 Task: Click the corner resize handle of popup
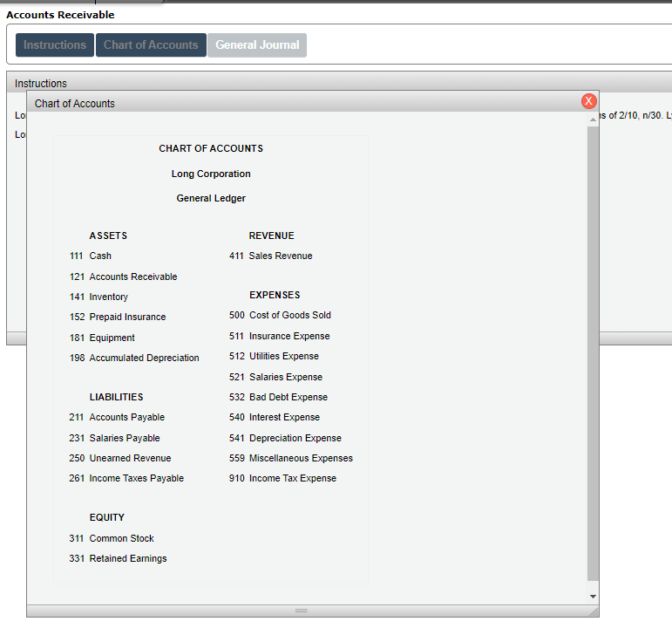(x=594, y=611)
